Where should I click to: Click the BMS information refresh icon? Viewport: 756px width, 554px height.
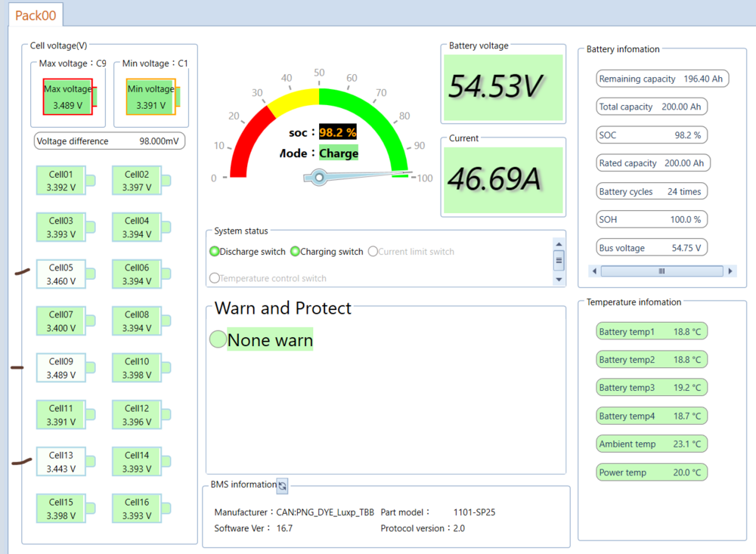tap(282, 485)
